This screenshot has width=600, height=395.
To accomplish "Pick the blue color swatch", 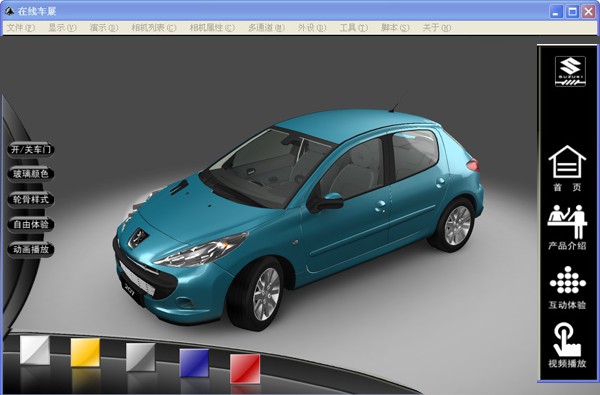I will [x=194, y=363].
